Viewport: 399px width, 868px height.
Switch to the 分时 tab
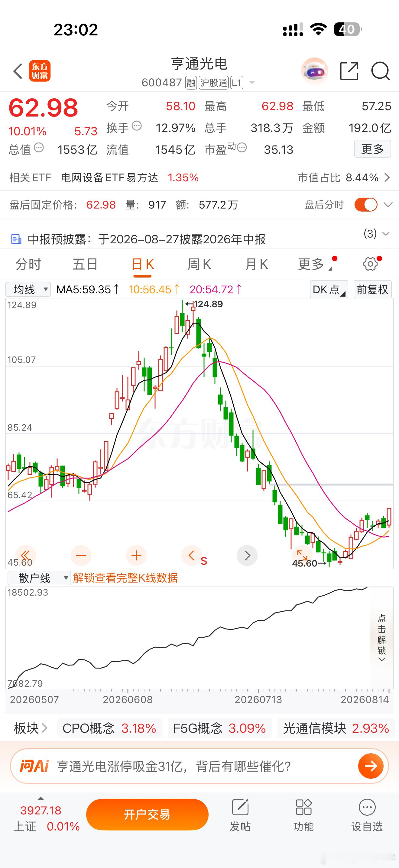(x=28, y=264)
